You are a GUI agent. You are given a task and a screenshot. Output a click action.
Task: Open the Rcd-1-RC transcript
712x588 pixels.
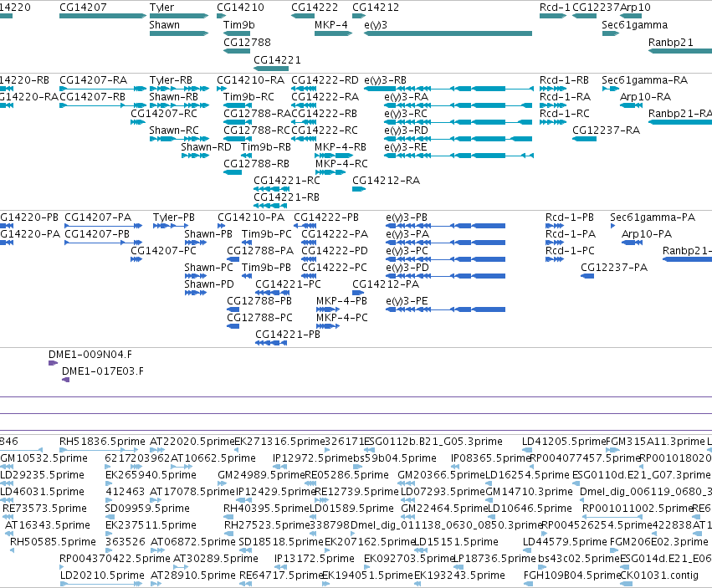[x=565, y=114]
